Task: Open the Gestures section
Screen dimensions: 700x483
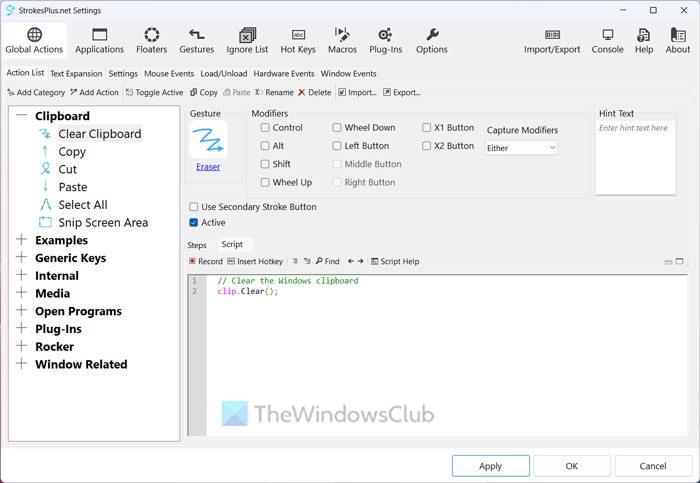Action: [x=196, y=41]
